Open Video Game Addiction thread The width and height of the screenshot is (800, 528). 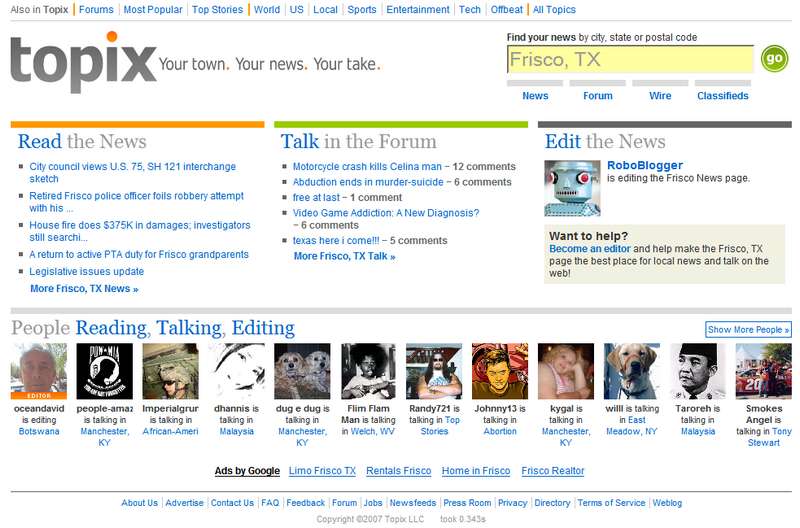point(386,213)
